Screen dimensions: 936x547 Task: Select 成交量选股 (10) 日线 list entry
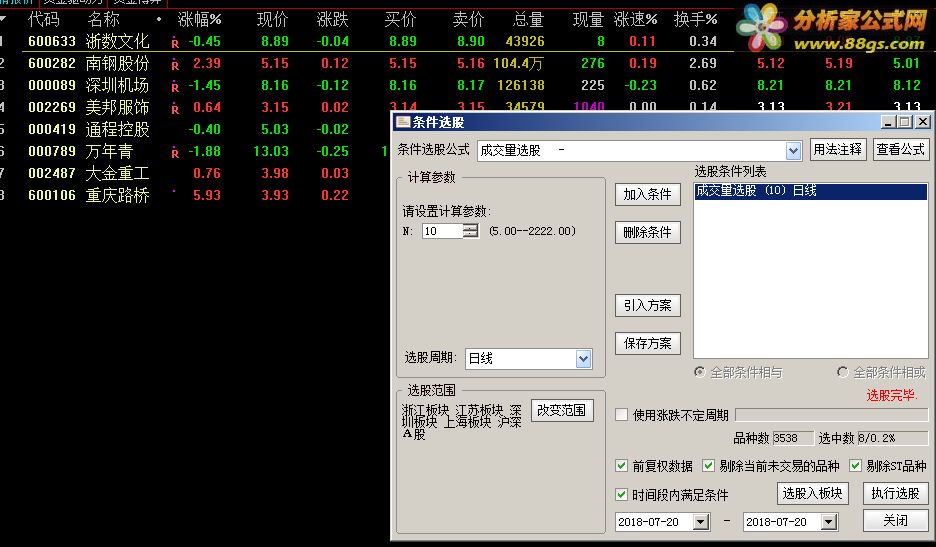(x=811, y=191)
